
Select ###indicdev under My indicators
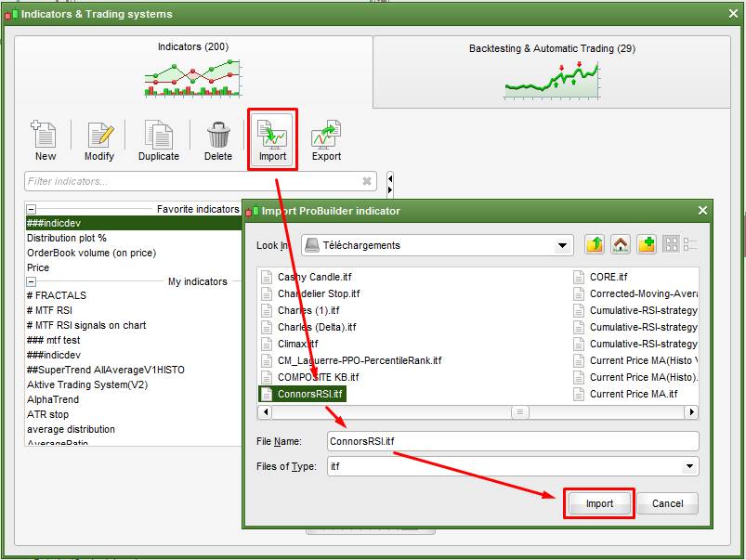pos(54,355)
